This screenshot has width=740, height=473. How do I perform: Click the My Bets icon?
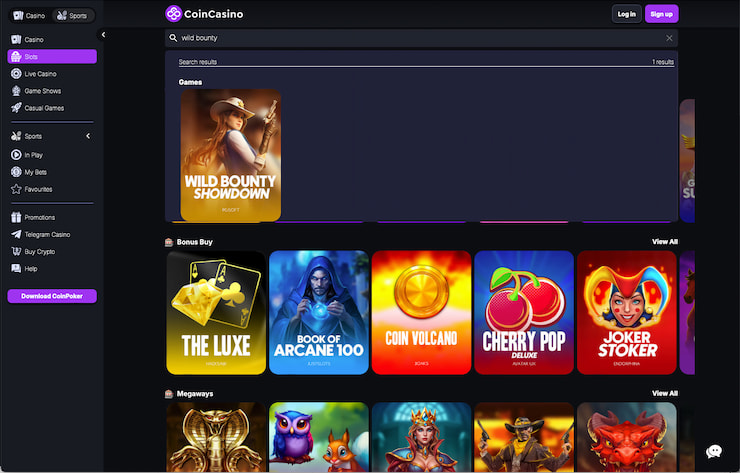16,172
